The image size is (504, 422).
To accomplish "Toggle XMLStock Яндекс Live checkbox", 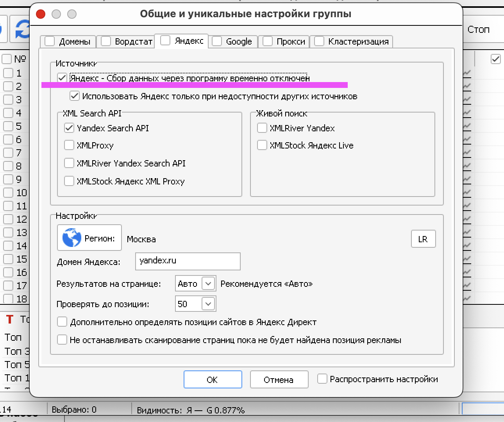I will click(x=262, y=145).
